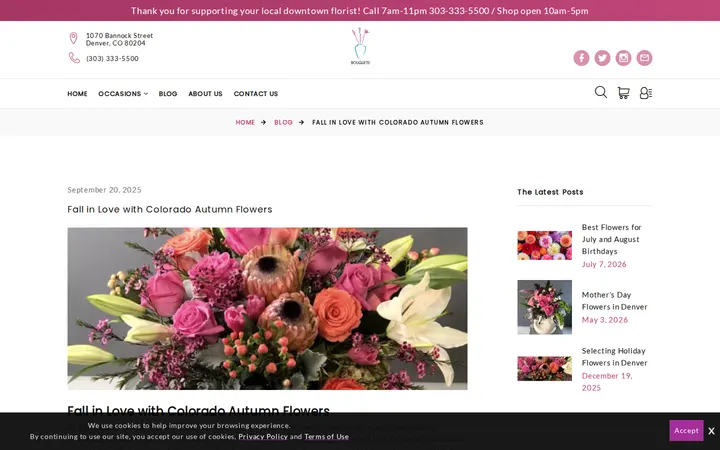Open the Terms of Use link

[x=326, y=437]
